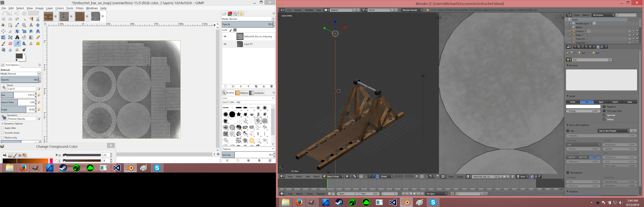Toggle Camera visibility eye in outliner

[x=630, y=31]
